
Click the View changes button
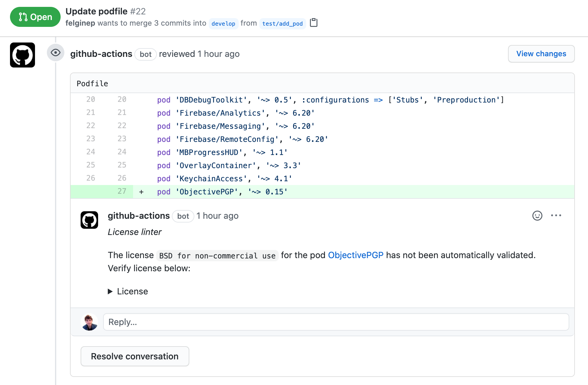click(x=541, y=54)
